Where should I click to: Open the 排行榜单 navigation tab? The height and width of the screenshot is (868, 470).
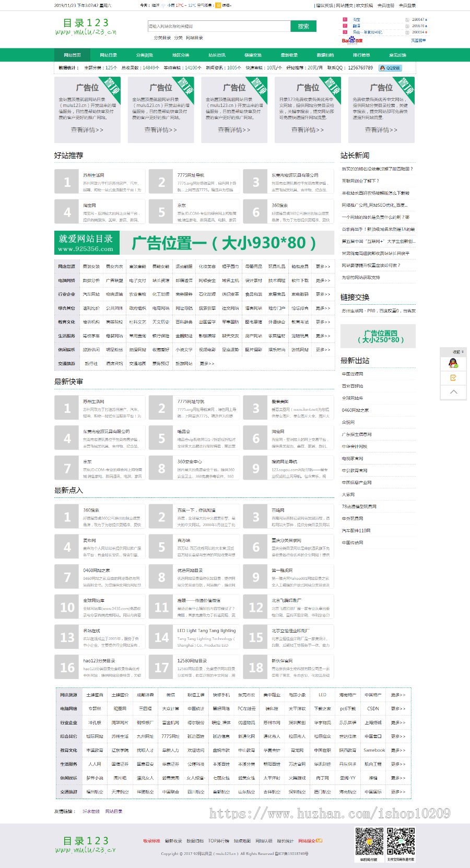(361, 55)
